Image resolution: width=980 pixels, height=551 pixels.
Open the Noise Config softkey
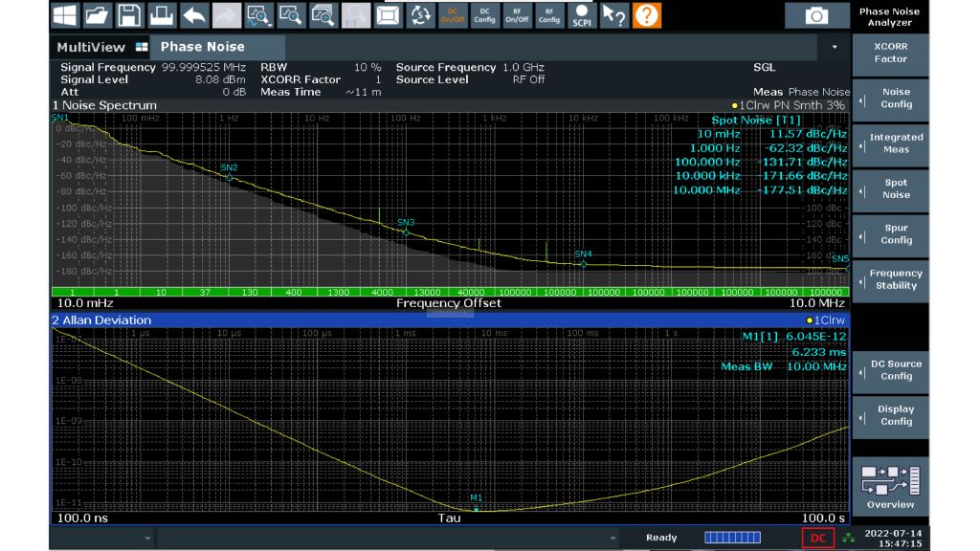coord(896,99)
